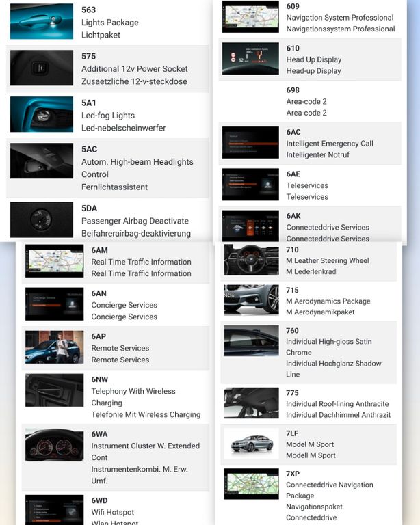The image size is (420, 525).
Task: Open the 6AP Remote Services thumbnail
Action: 54,347
